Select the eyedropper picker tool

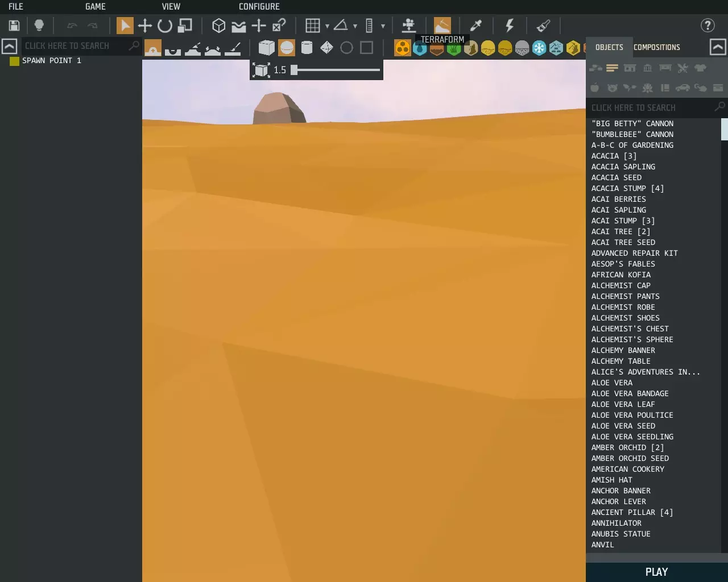[x=475, y=26]
